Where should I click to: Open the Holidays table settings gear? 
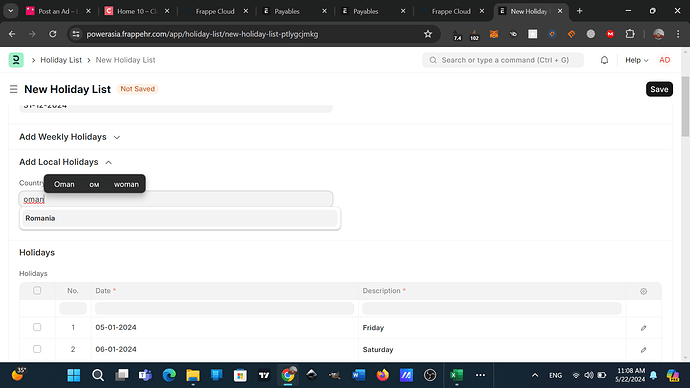click(643, 291)
